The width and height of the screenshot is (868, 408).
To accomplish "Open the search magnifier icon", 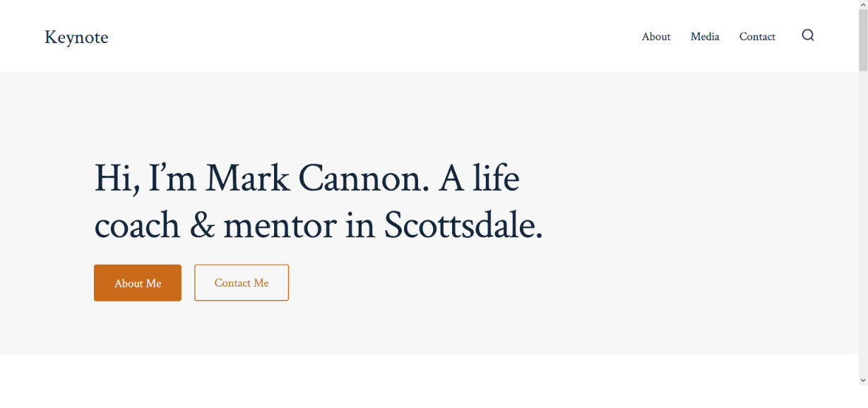I will tap(808, 35).
